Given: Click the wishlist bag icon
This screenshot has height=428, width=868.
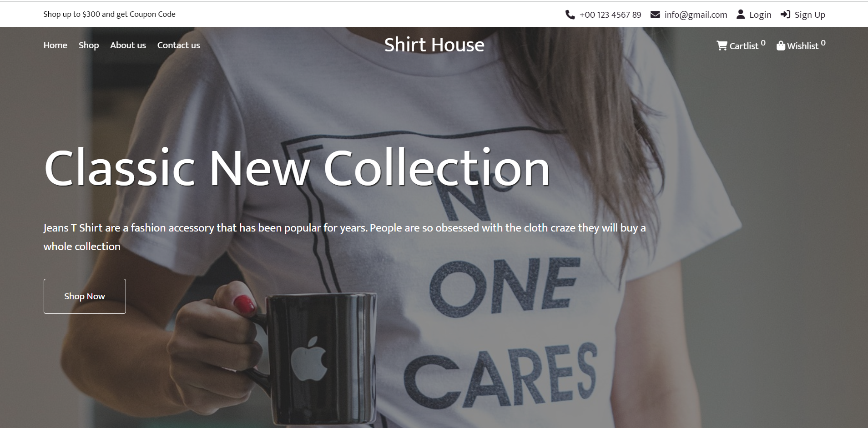Looking at the screenshot, I should point(781,45).
